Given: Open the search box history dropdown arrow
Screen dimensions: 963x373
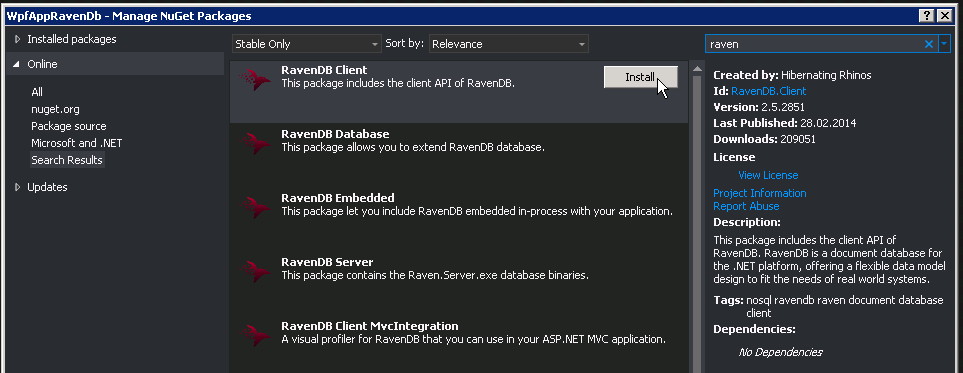Looking at the screenshot, I should click(945, 44).
